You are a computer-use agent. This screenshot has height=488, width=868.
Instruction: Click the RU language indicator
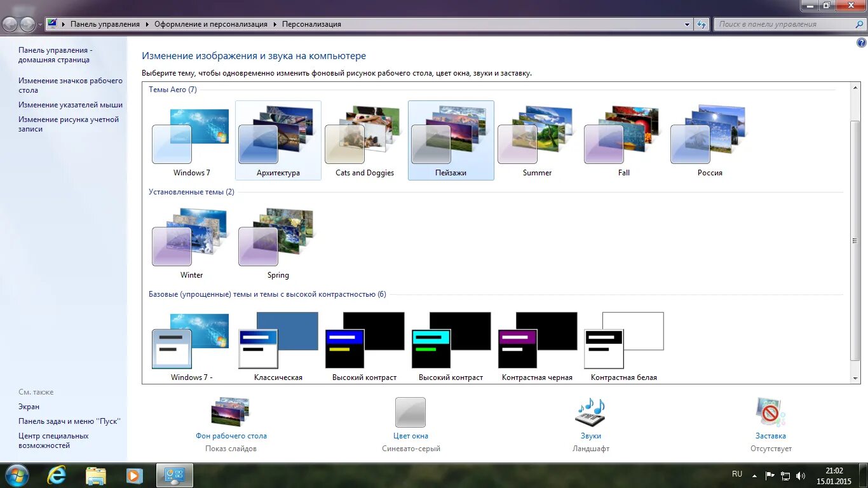point(737,474)
